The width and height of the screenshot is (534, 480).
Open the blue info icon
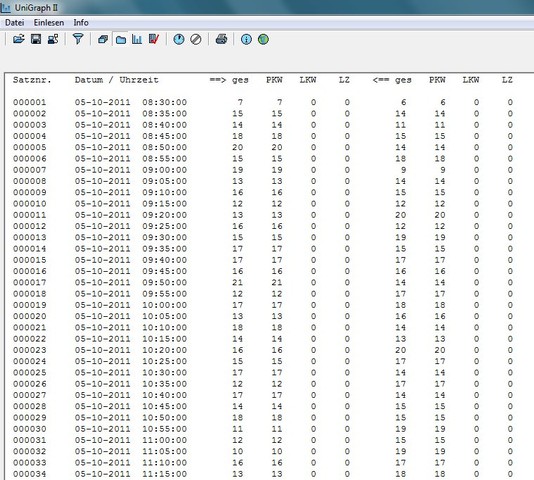tap(246, 40)
